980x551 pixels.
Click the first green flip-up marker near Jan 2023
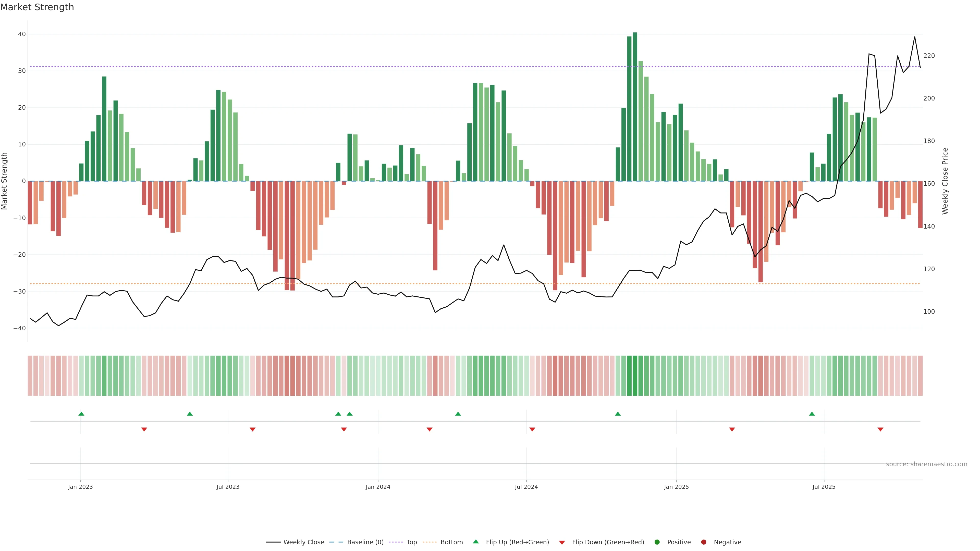(x=81, y=414)
